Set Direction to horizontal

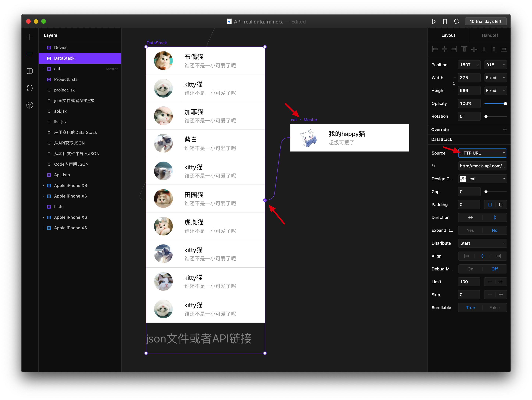click(470, 217)
